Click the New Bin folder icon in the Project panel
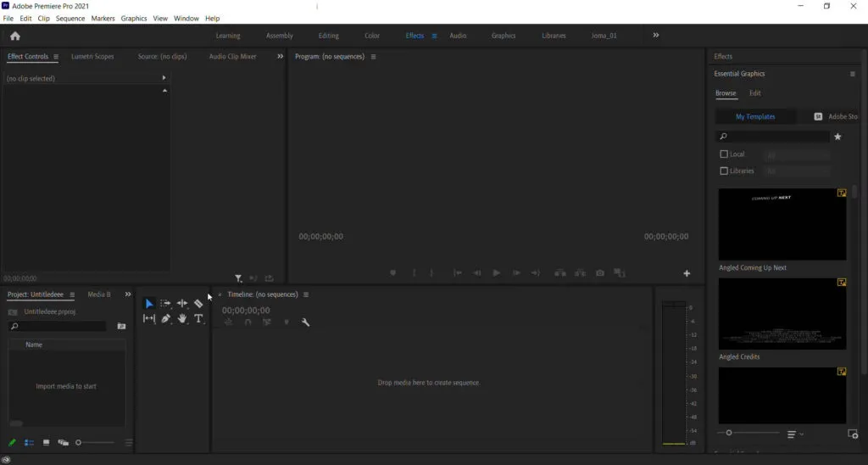Screen dimensions: 868x465 pyautogui.click(x=121, y=327)
